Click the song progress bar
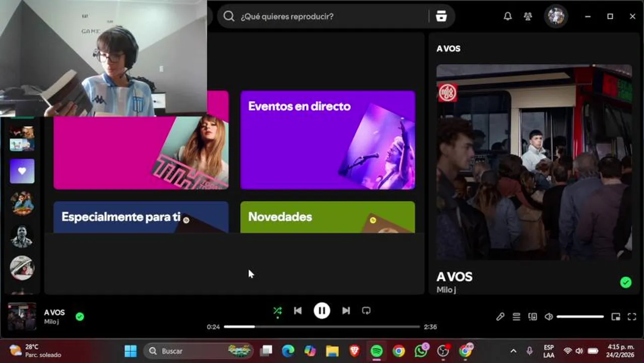The height and width of the screenshot is (363, 644). tap(321, 327)
